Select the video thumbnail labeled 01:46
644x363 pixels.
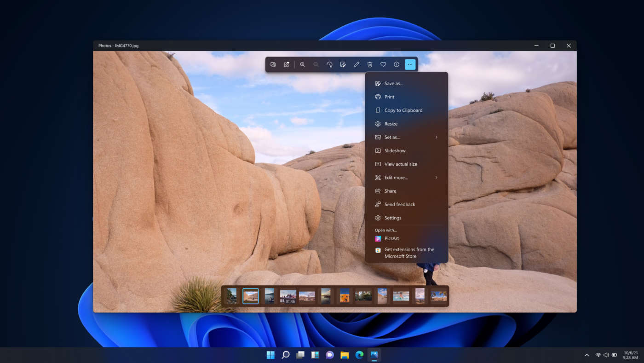pyautogui.click(x=288, y=296)
